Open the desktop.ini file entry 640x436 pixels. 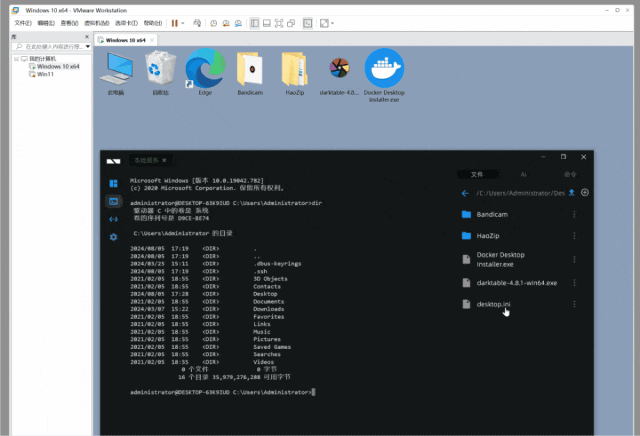tap(493, 304)
